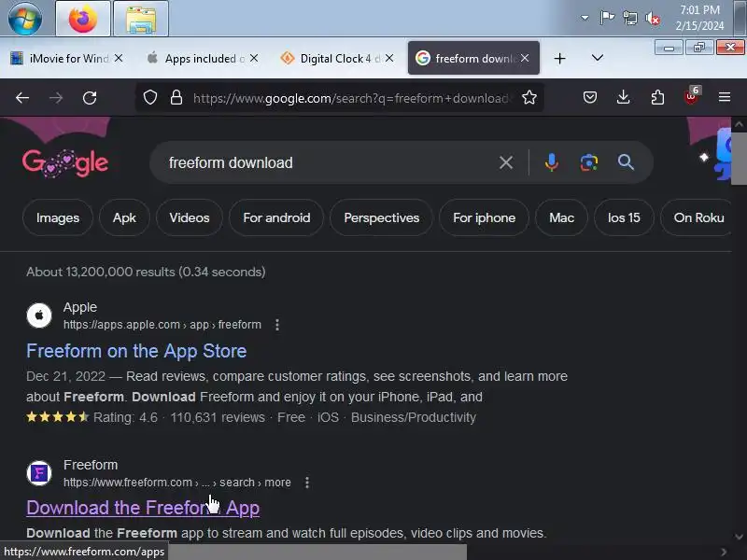Open Download the Freeform App link
The width and height of the screenshot is (747, 560).
(x=143, y=508)
